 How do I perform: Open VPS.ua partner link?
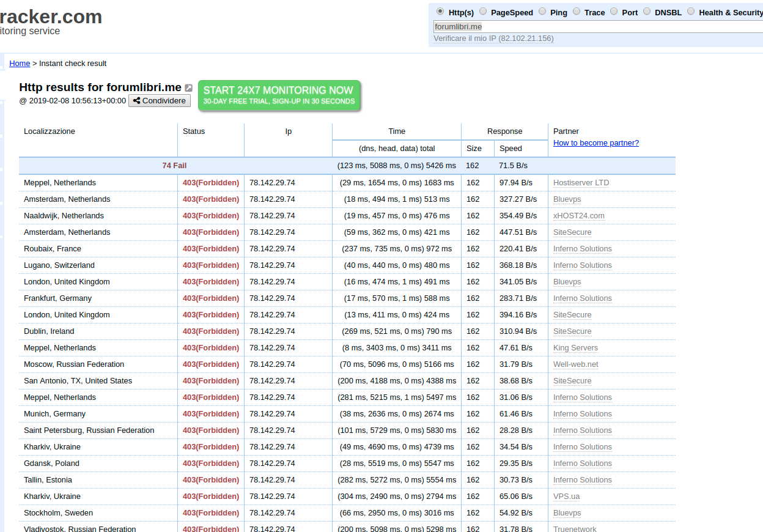pyautogui.click(x=567, y=497)
